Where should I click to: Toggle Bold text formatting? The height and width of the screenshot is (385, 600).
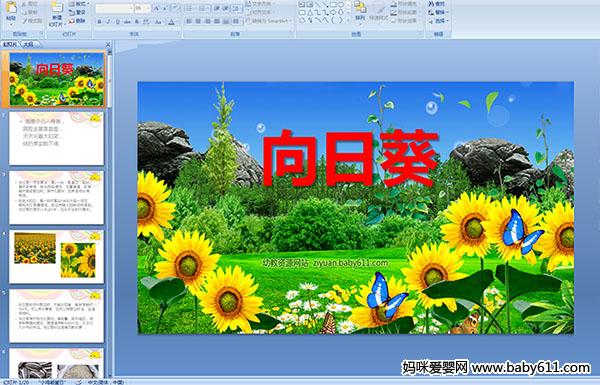coord(99,22)
